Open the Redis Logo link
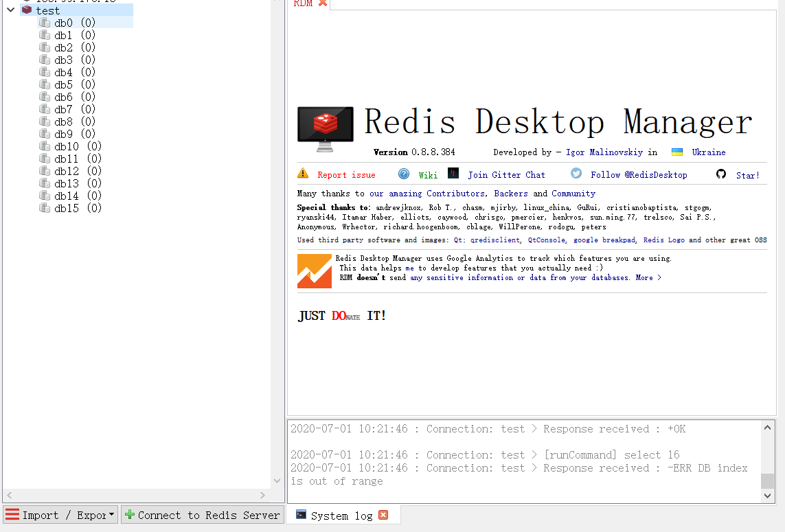785x532 pixels. pyautogui.click(x=664, y=240)
